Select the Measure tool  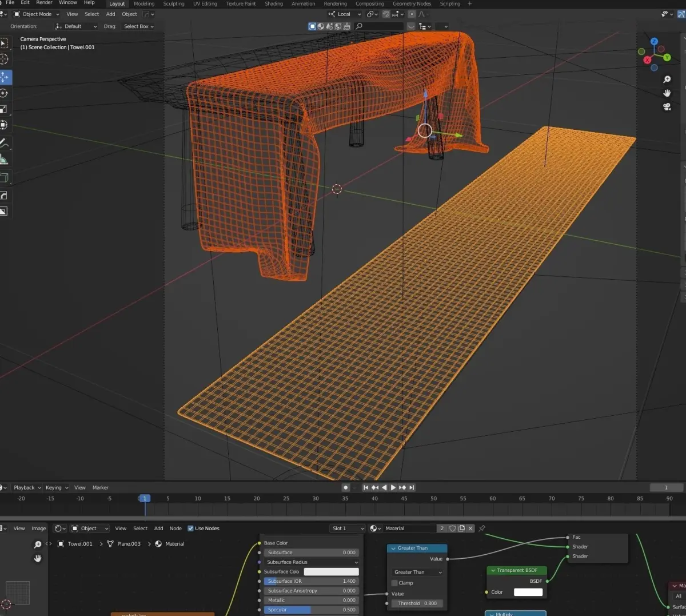[x=3, y=160]
